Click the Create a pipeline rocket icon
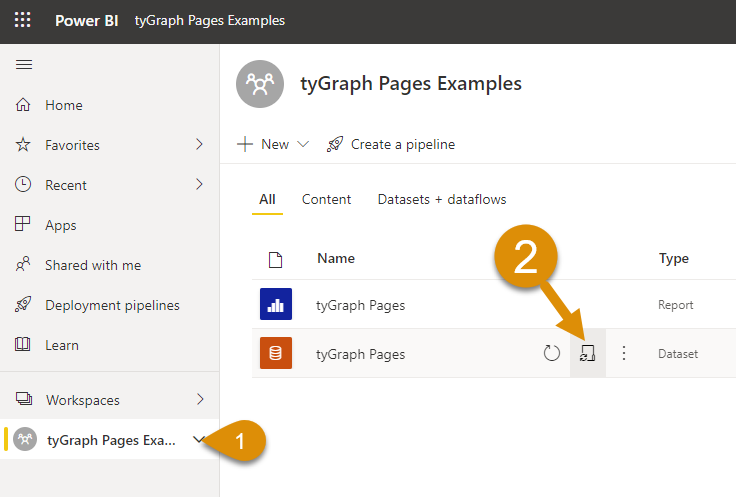Viewport: 736px width, 497px height. (x=335, y=144)
